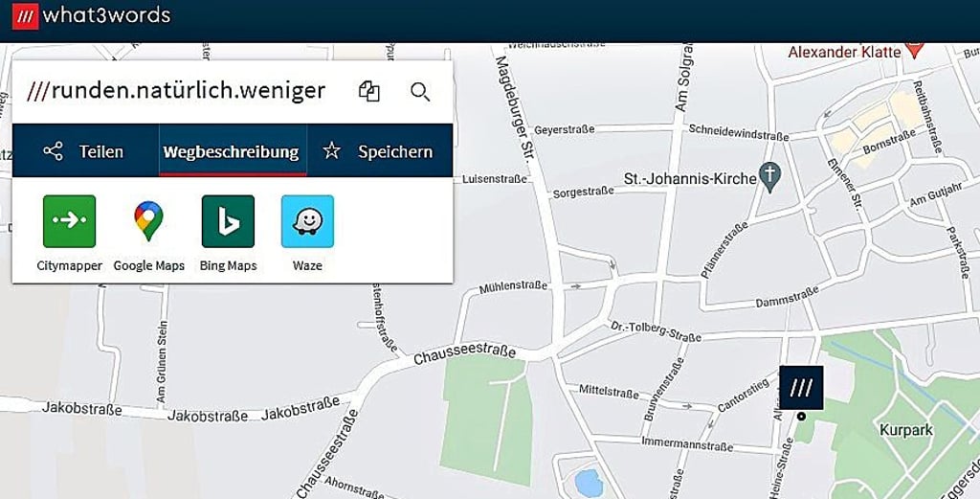The height and width of the screenshot is (499, 980).
Task: Click the Chausseestraße label near Dr.-Tolberg-Straße
Action: point(464,354)
